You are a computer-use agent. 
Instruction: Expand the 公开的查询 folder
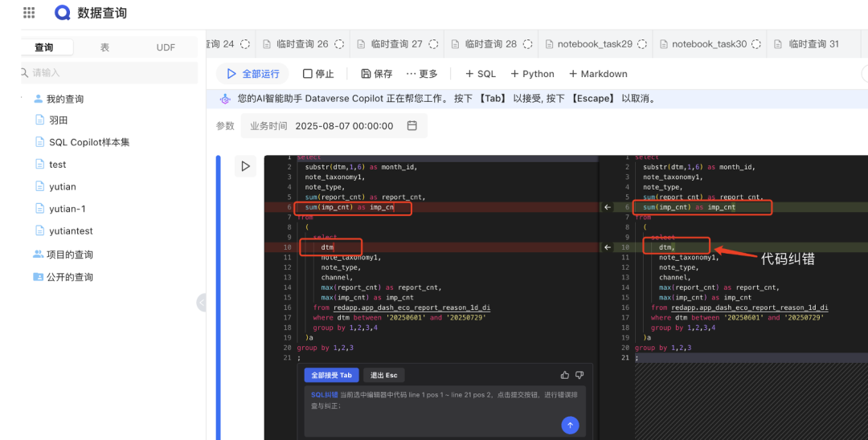(x=63, y=277)
